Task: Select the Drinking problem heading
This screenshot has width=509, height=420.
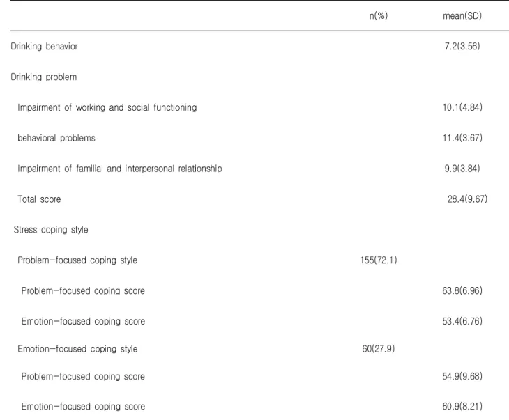Action: (x=44, y=77)
